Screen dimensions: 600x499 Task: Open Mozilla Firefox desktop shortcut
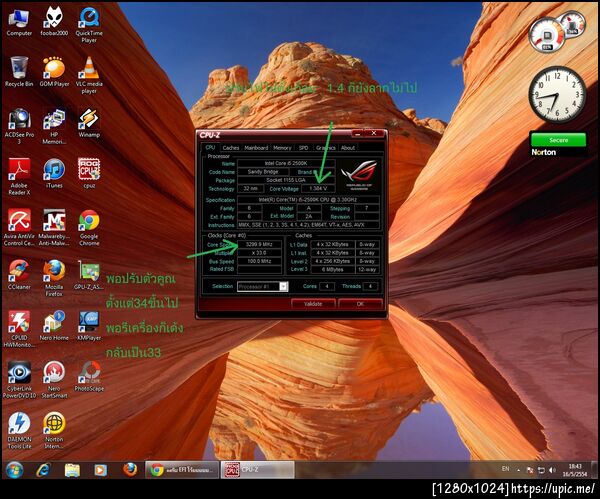click(x=54, y=278)
